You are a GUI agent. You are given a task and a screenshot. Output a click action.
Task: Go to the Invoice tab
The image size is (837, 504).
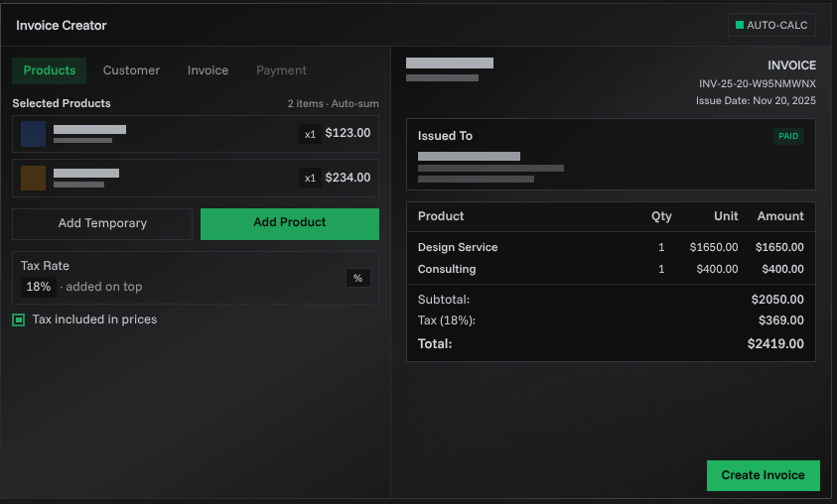point(208,70)
